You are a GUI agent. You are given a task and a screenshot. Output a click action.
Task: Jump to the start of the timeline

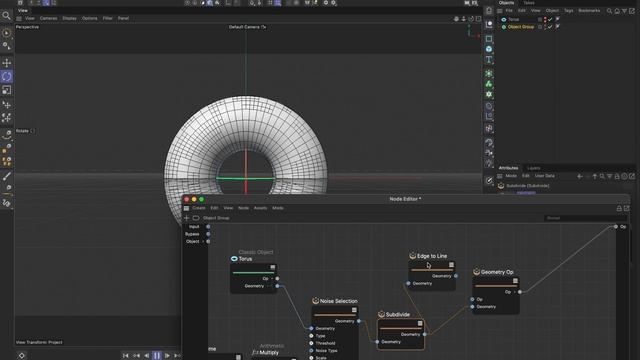coord(126,356)
